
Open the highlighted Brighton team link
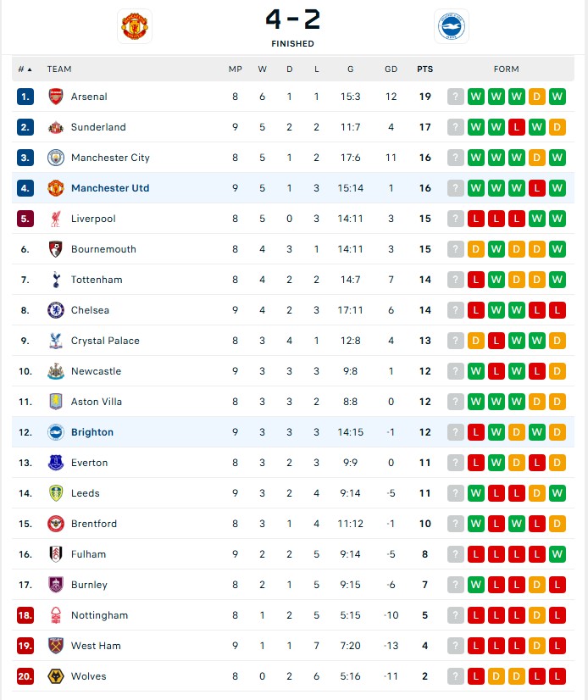coord(92,432)
